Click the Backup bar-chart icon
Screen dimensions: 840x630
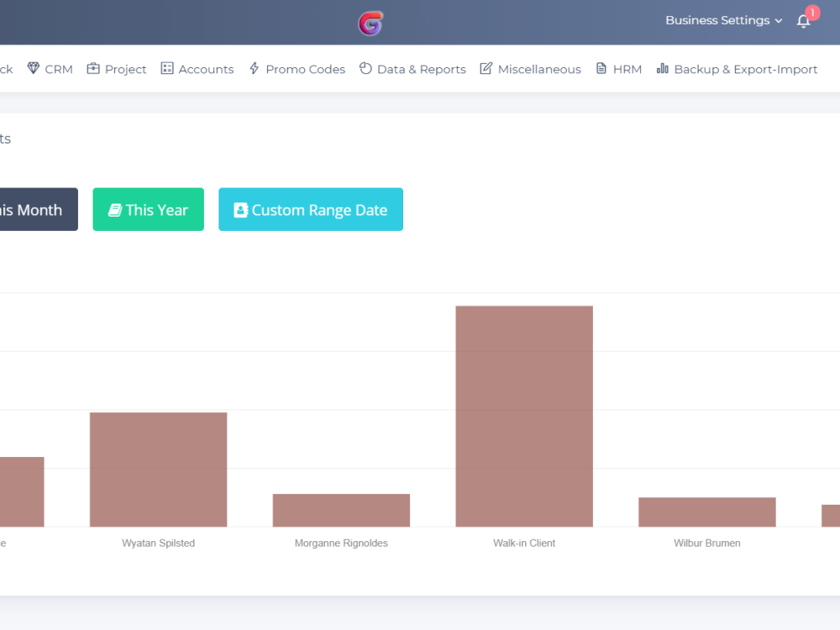663,68
